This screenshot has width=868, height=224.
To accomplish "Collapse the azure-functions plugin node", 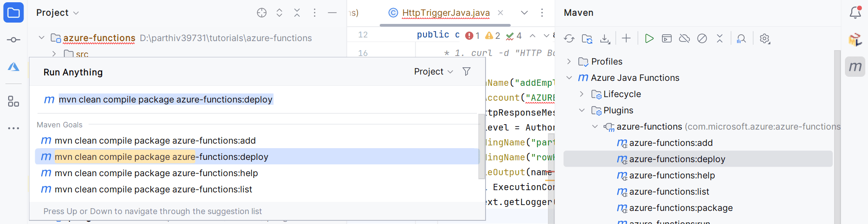I will (x=595, y=126).
